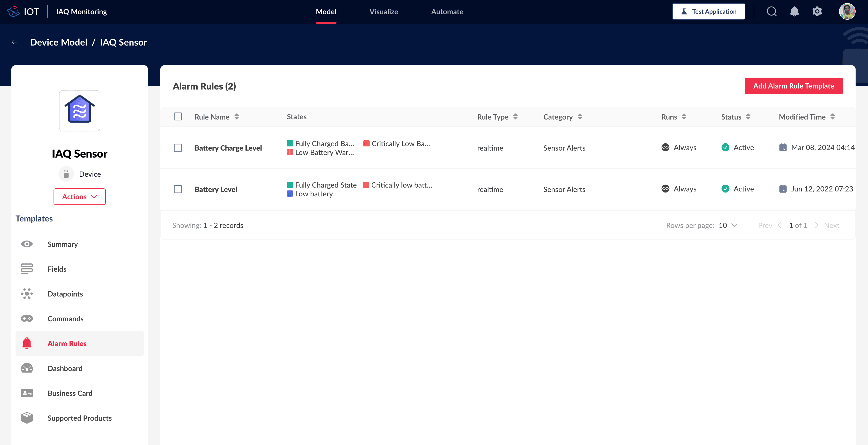This screenshot has height=445, width=868.
Task: Sort by Rule Name column arrows
Action: pos(237,117)
